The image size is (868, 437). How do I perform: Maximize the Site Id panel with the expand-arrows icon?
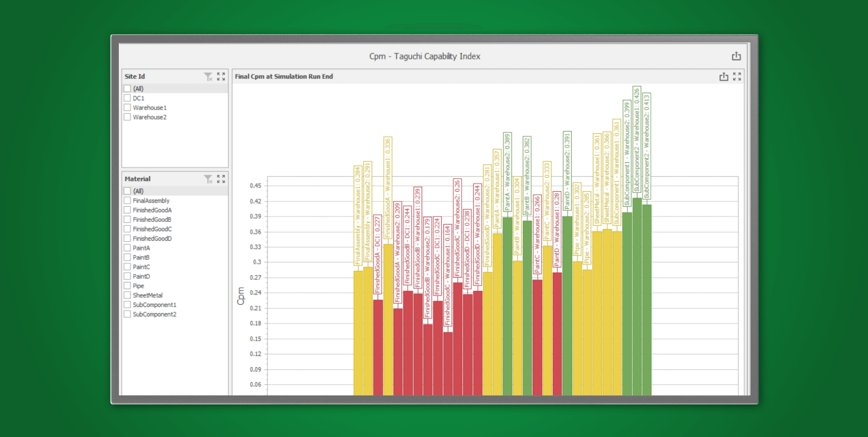coord(221,76)
